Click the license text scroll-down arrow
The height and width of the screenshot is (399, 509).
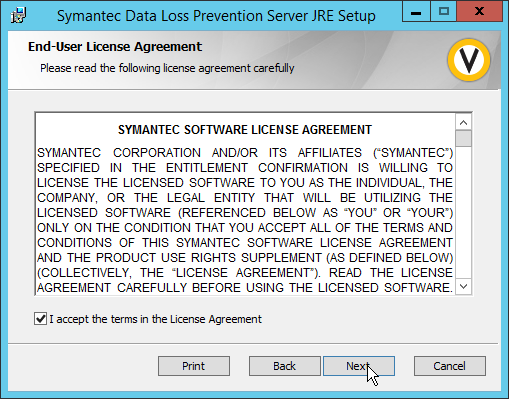tap(463, 286)
